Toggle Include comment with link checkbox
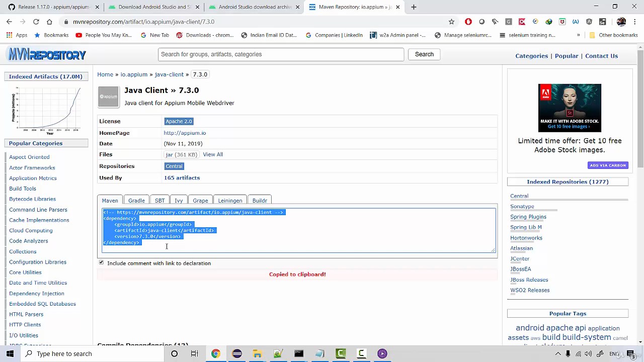This screenshot has width=644, height=362. pos(101,262)
